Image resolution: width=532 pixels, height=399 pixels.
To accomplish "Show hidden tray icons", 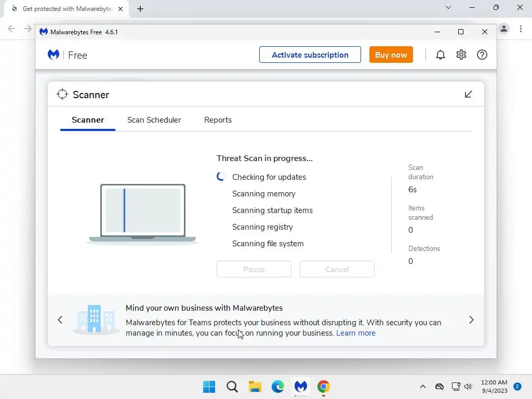I will coord(423,387).
